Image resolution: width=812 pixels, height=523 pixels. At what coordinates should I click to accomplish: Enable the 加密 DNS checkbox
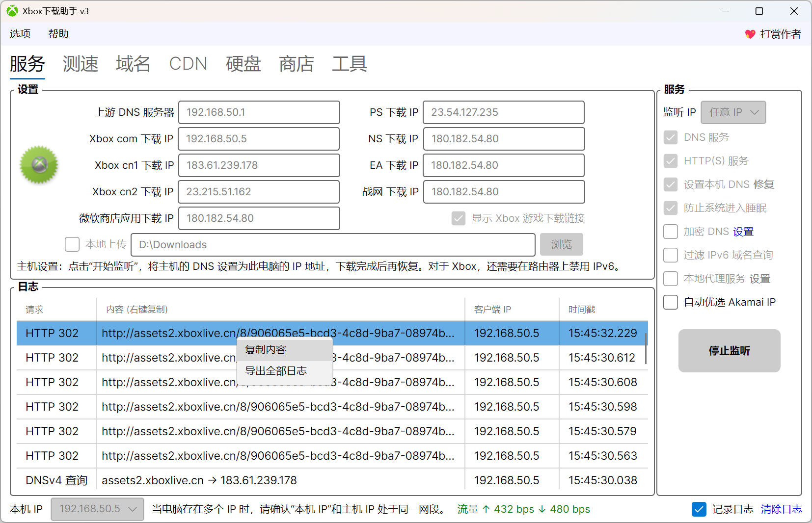pyautogui.click(x=671, y=232)
